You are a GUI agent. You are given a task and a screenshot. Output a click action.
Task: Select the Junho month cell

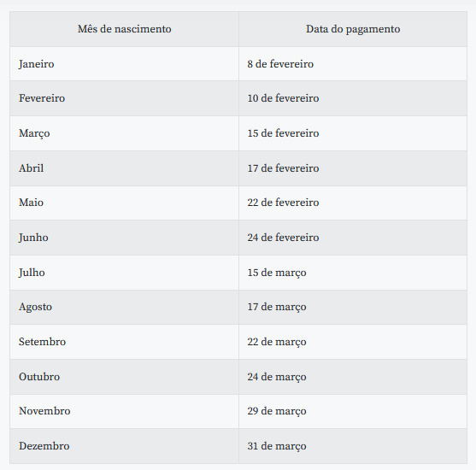(124, 238)
